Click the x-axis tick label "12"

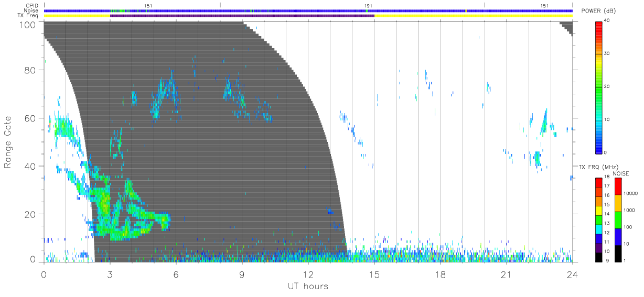click(308, 274)
